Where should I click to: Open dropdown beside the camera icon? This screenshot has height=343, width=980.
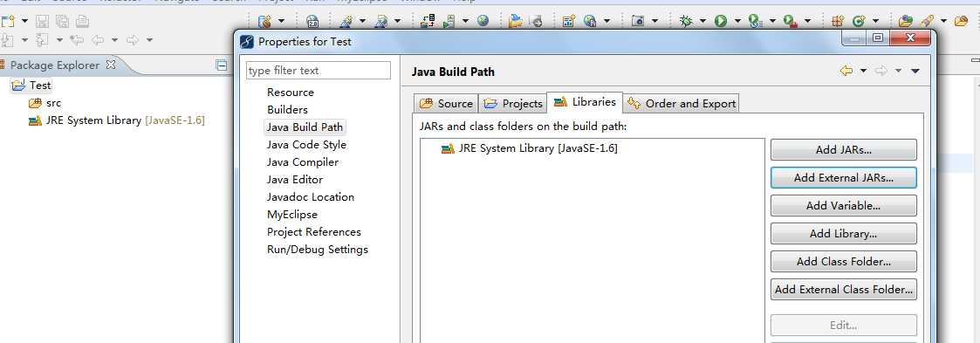[x=655, y=21]
